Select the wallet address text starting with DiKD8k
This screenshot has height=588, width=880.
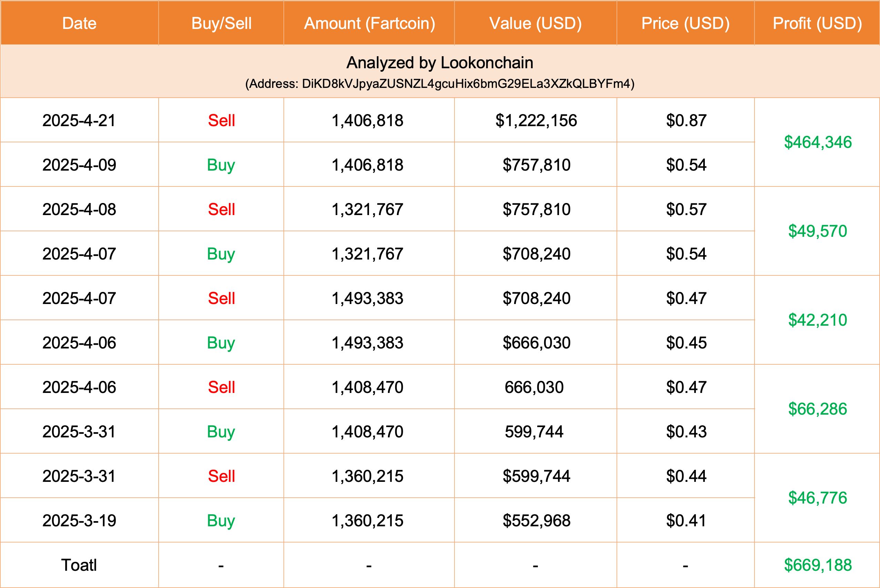click(x=440, y=84)
